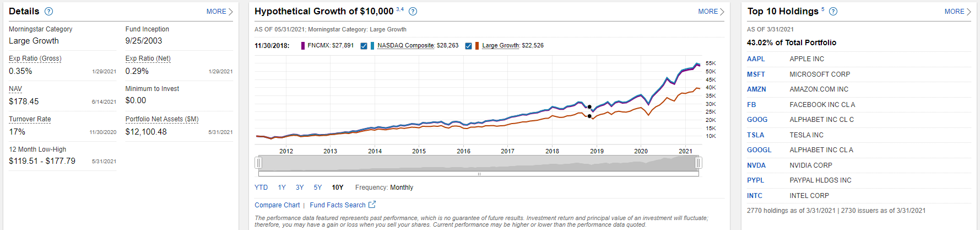Open the AAPL ticker link
This screenshot has width=980, height=230.
coord(756,59)
